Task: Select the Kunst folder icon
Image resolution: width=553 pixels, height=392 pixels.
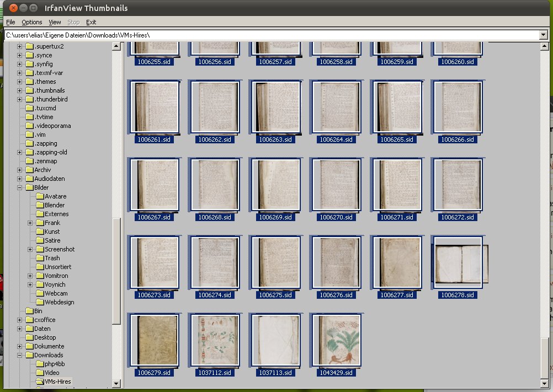Action: [40, 232]
